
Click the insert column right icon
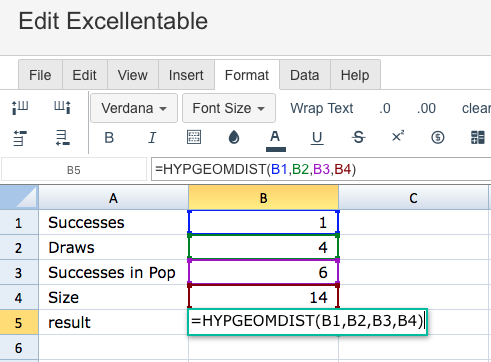click(x=62, y=108)
